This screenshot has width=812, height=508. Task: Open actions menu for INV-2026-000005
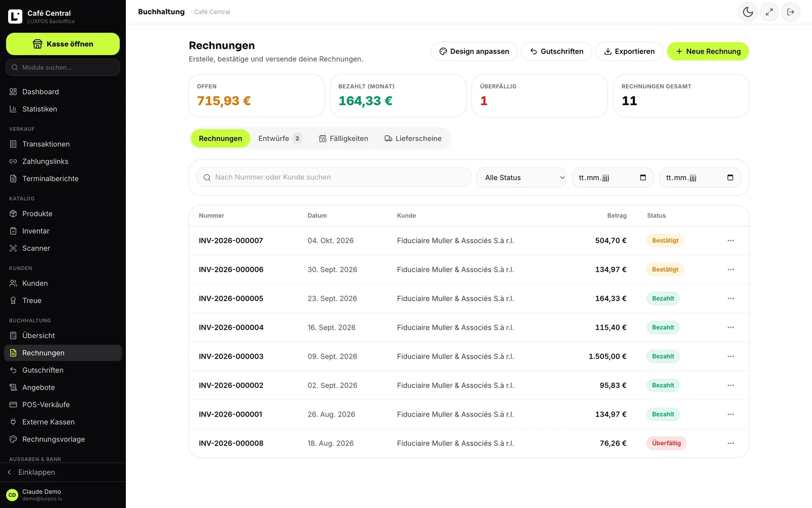coord(731,299)
